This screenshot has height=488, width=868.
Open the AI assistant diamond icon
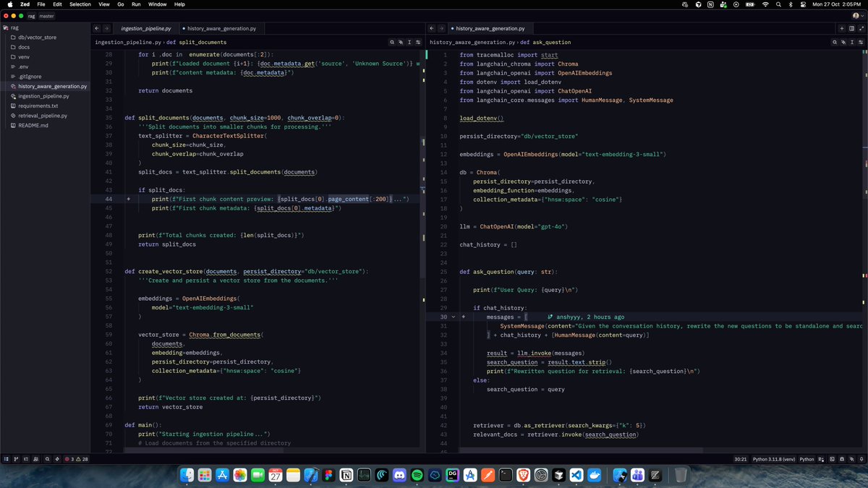click(57, 458)
